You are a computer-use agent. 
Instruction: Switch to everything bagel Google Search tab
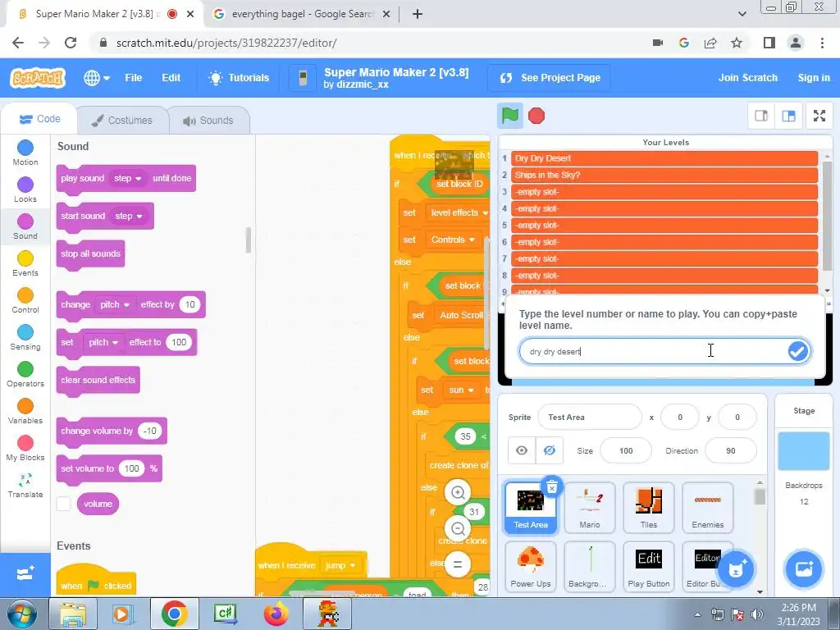[x=302, y=15]
